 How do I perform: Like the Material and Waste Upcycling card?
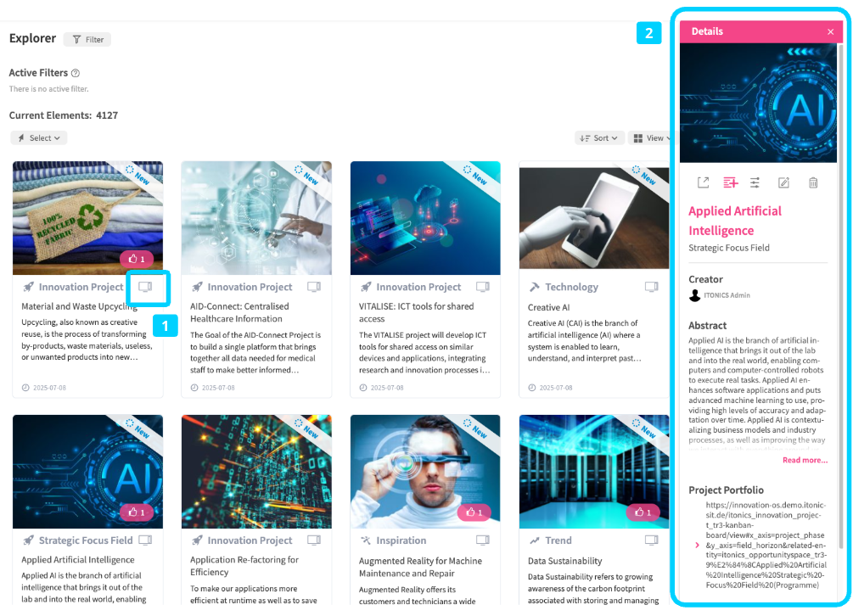coord(137,259)
